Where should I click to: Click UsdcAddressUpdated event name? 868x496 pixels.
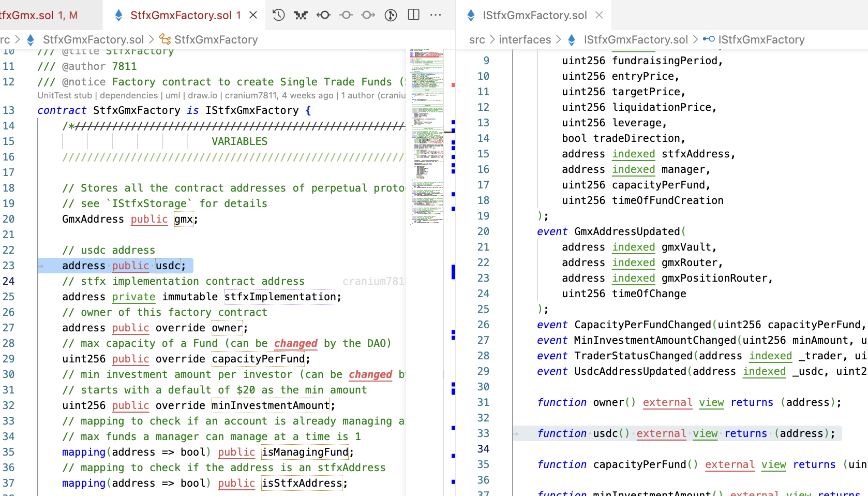(x=630, y=371)
